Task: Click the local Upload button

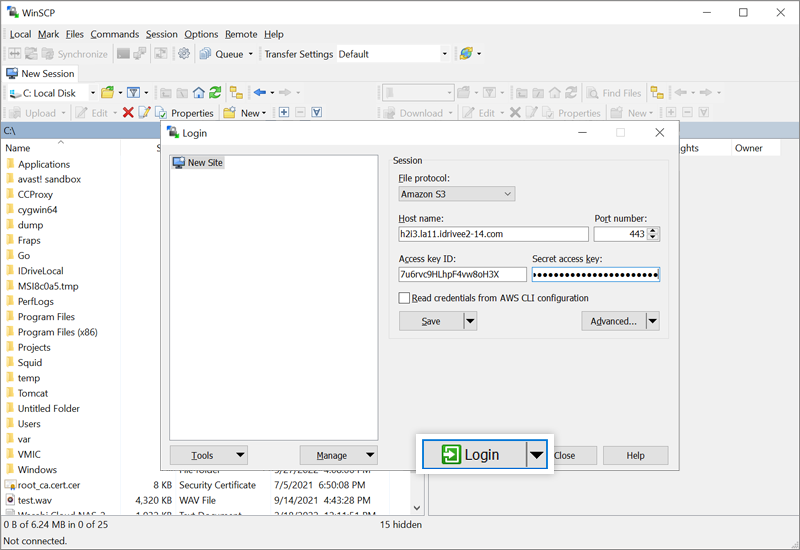Action: (x=33, y=113)
